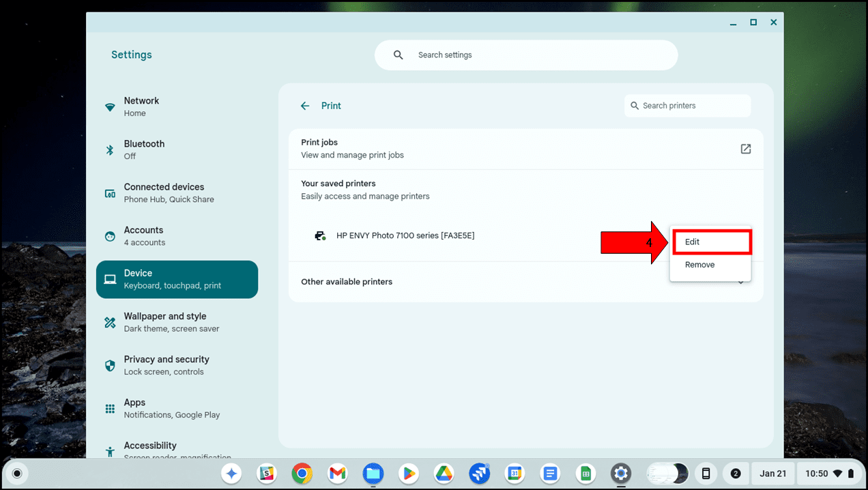Click the back arrow beside Print

point(305,106)
